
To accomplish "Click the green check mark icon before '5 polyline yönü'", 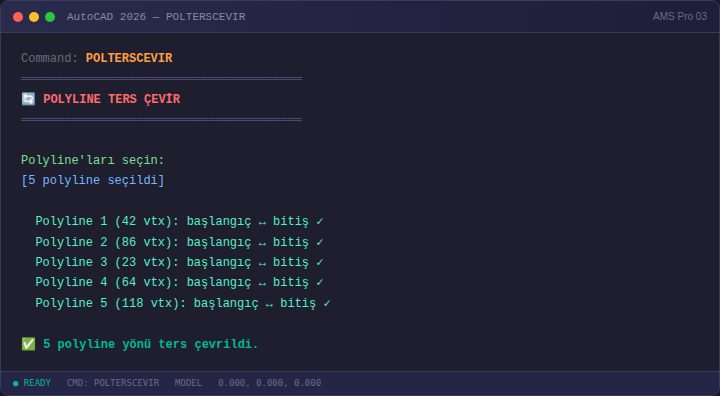I will [28, 344].
